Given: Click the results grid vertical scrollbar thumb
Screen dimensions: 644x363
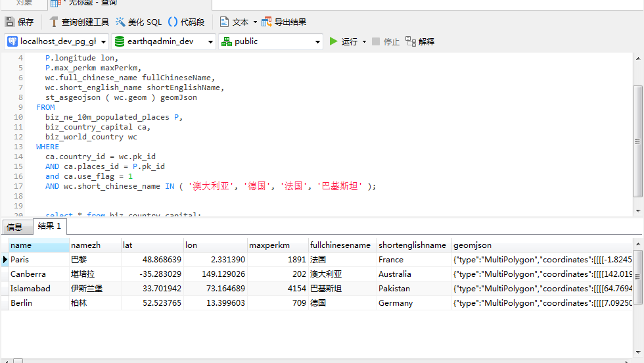Looking at the screenshot, I should (638, 277).
